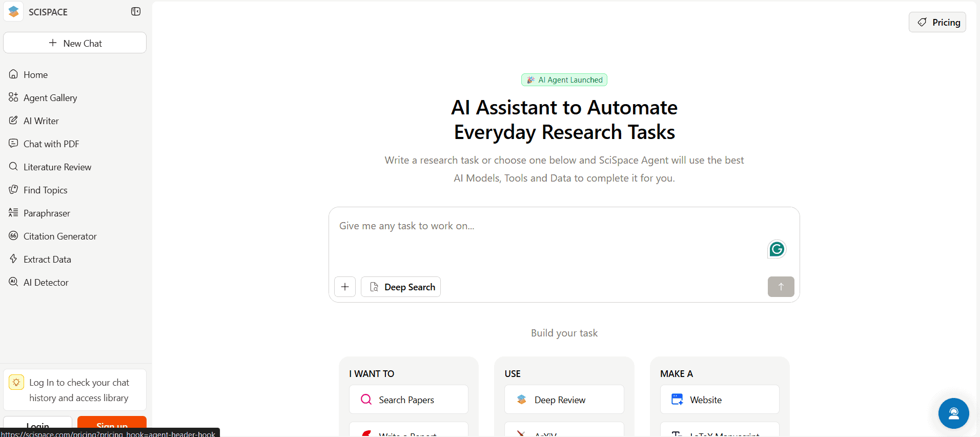The width and height of the screenshot is (980, 437).
Task: Click the Extract Data lightning icon
Action: point(13,259)
